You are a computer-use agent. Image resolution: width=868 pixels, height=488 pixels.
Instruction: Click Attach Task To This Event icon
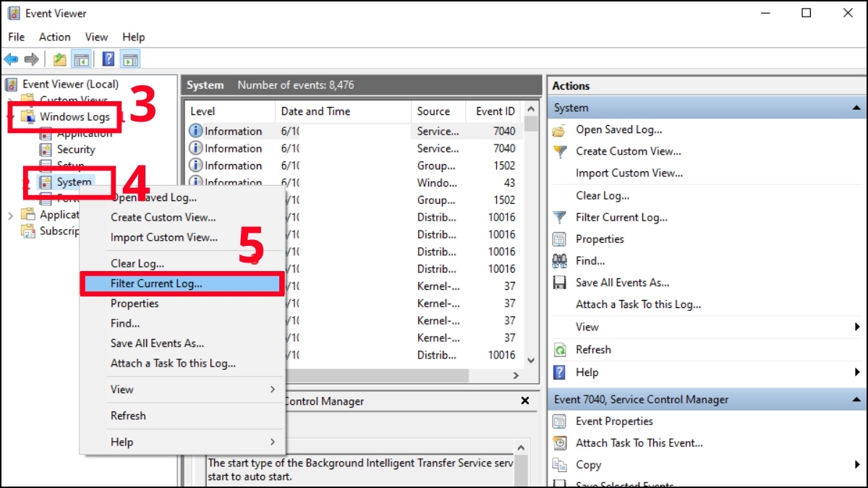click(x=559, y=443)
